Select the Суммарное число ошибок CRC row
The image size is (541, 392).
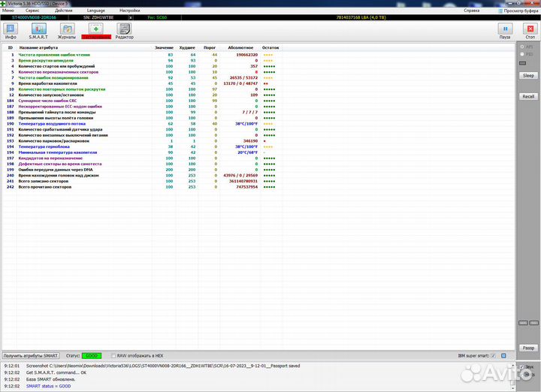[144, 101]
